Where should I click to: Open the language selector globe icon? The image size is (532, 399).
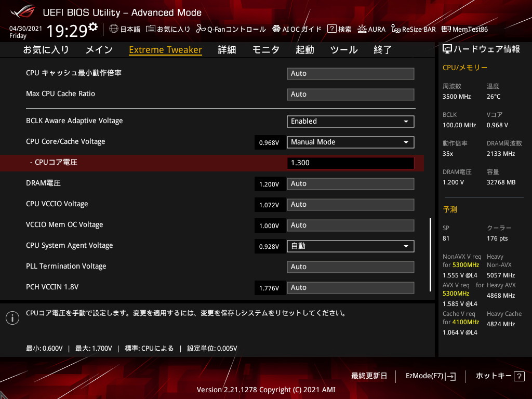[114, 29]
